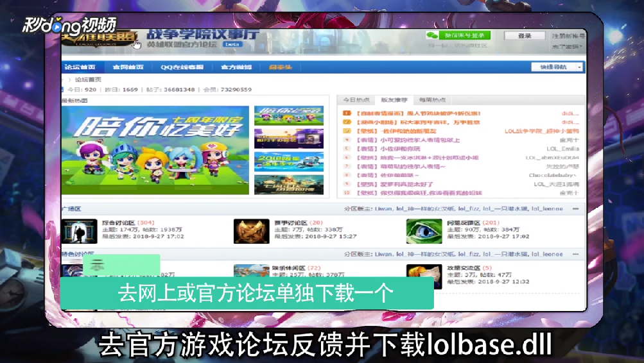Open author Chocolatebaby profile
The width and height of the screenshot is (644, 363).
pyautogui.click(x=553, y=175)
